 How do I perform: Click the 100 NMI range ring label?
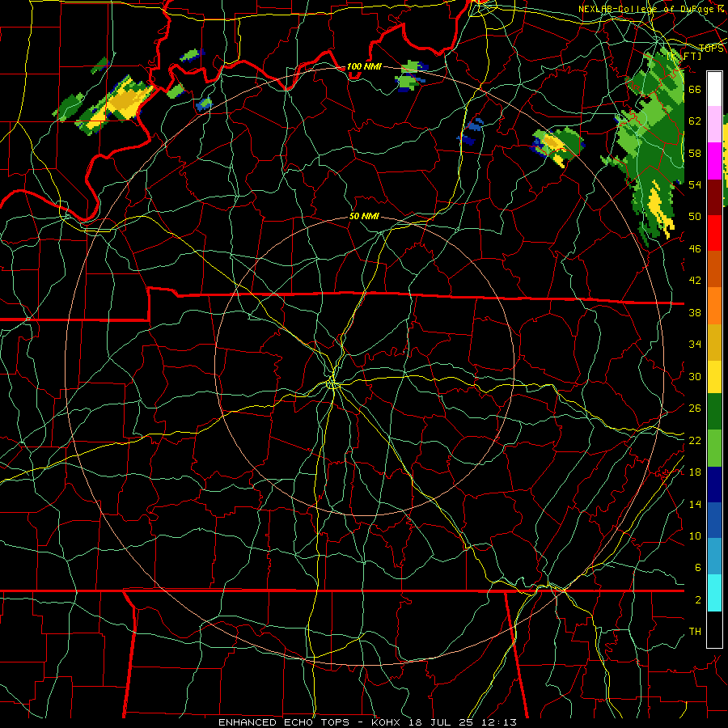[364, 66]
